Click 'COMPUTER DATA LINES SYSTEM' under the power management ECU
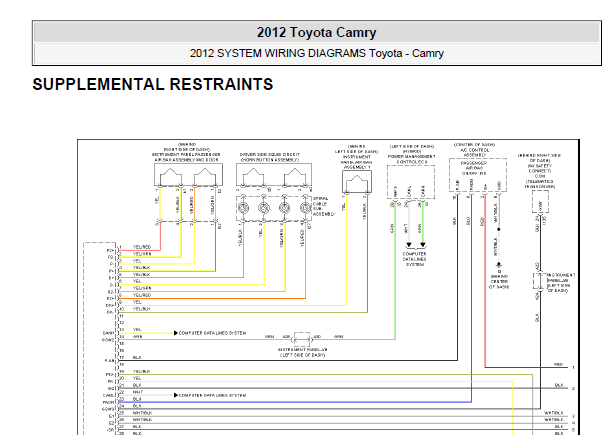The height and width of the screenshot is (435, 602). point(415,259)
